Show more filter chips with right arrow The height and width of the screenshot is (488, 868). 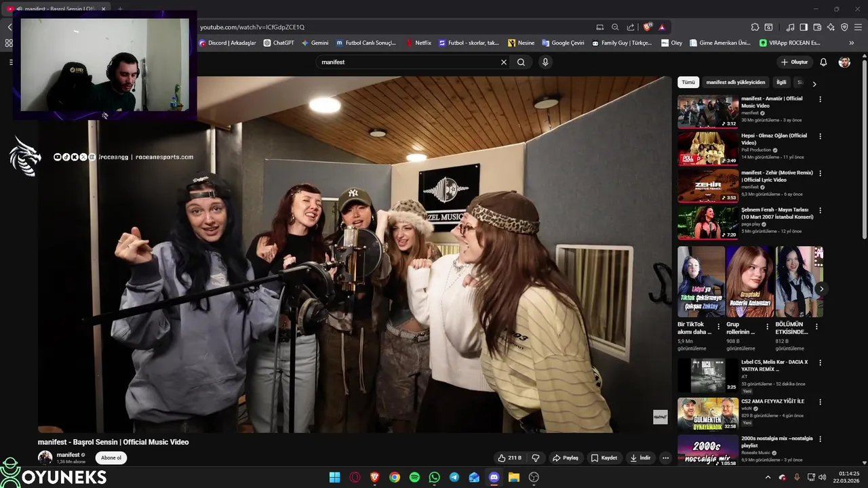[x=814, y=84]
